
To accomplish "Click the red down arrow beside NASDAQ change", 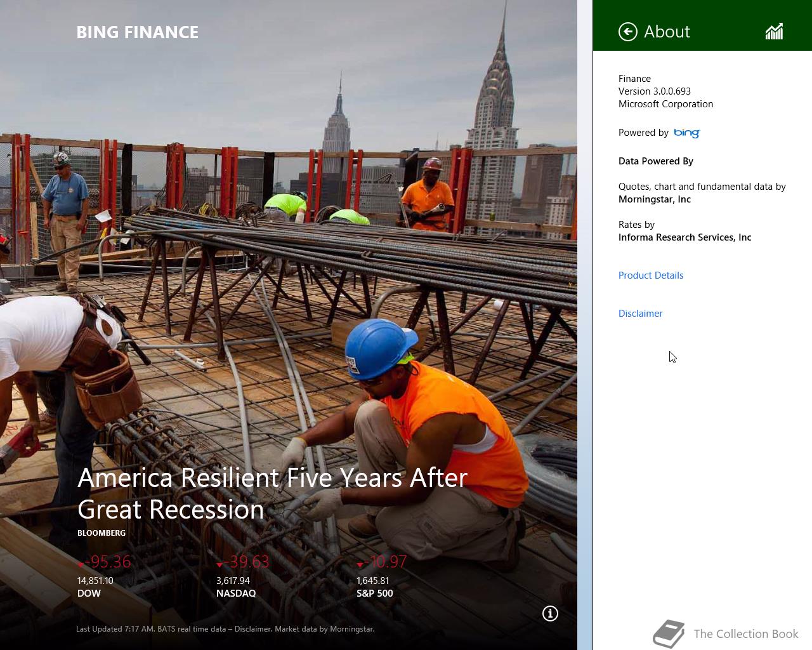I will coord(219,564).
